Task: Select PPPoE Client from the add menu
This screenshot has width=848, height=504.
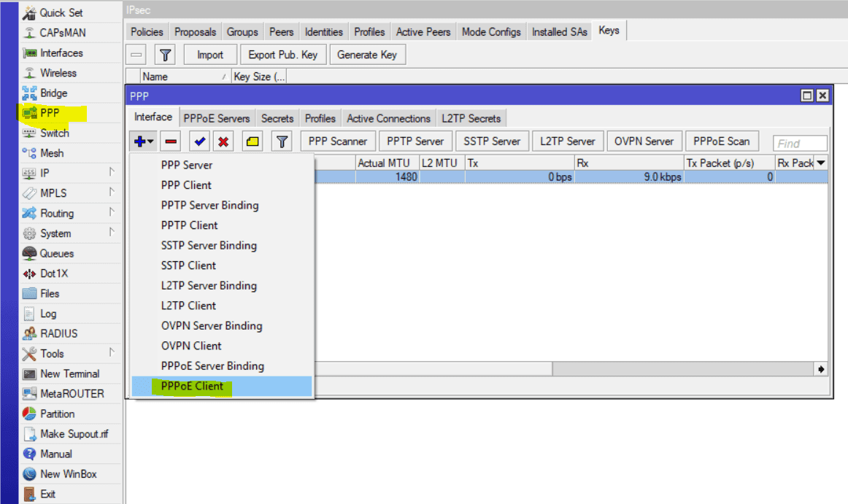Action: (192, 387)
